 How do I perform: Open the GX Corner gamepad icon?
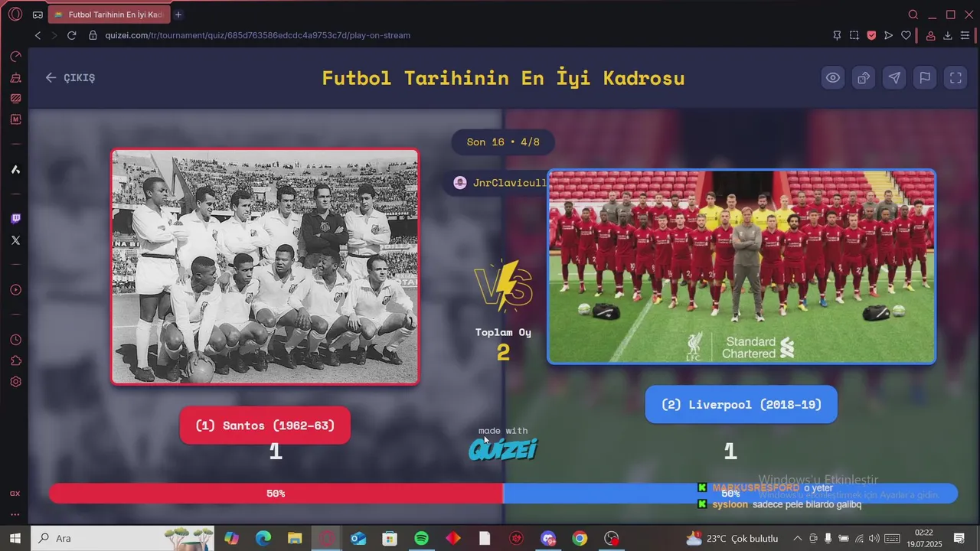38,15
